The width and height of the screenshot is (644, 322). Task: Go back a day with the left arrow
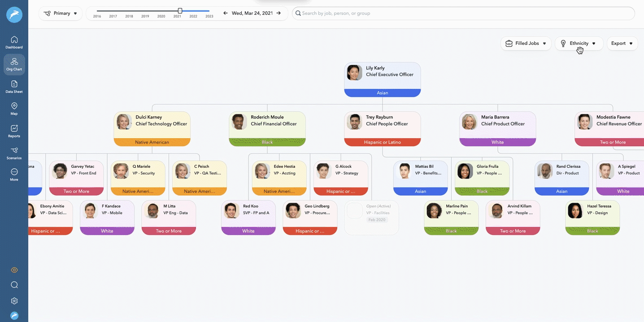225,13
